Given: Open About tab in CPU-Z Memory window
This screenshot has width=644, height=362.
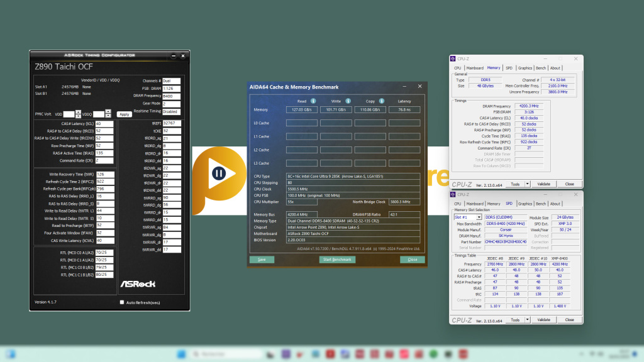Looking at the screenshot, I should [x=555, y=68].
